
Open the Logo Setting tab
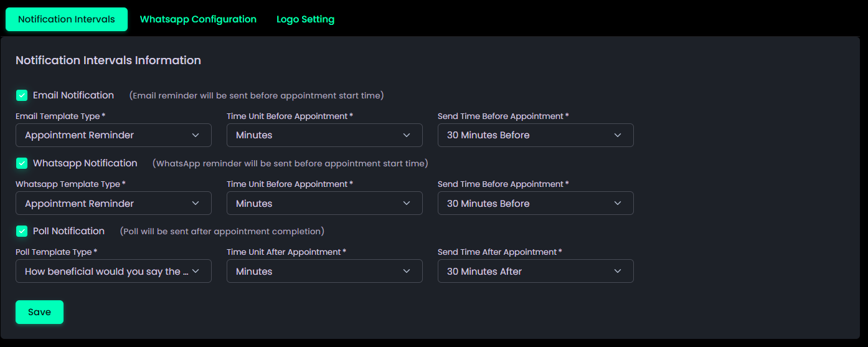tap(305, 19)
